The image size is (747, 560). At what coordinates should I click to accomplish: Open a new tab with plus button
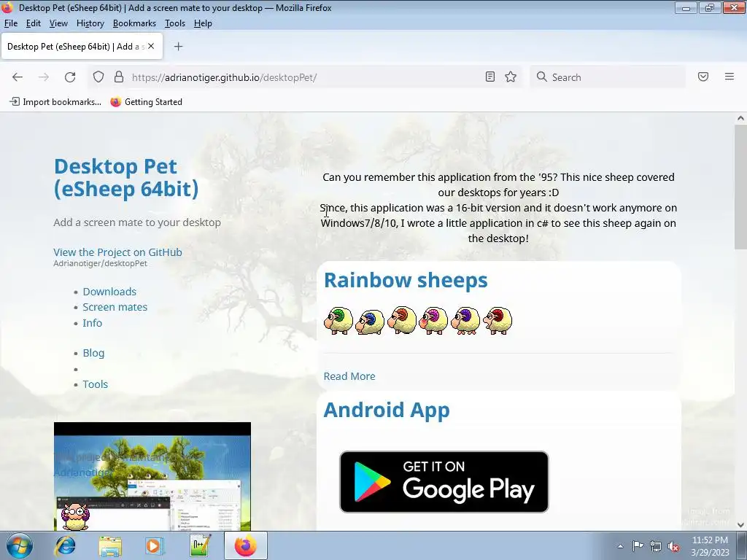[x=178, y=46]
